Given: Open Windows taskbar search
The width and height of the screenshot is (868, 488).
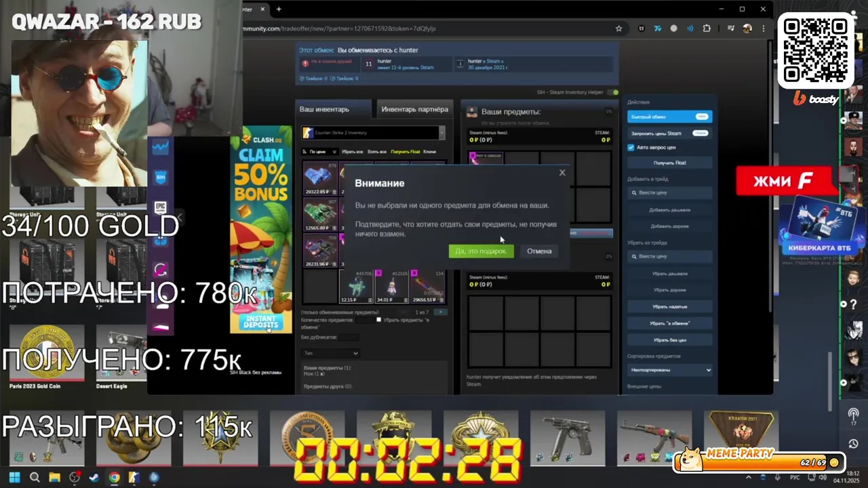Looking at the screenshot, I should 35,477.
